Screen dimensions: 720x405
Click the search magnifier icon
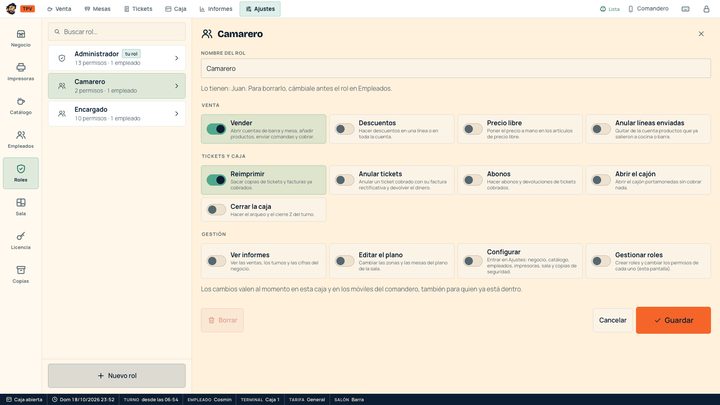(57, 32)
